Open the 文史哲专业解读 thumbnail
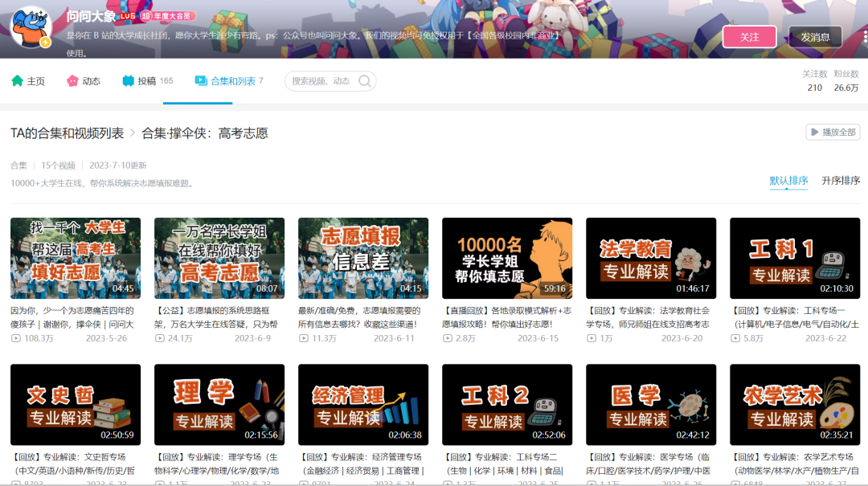The height and width of the screenshot is (486, 868). (76, 405)
